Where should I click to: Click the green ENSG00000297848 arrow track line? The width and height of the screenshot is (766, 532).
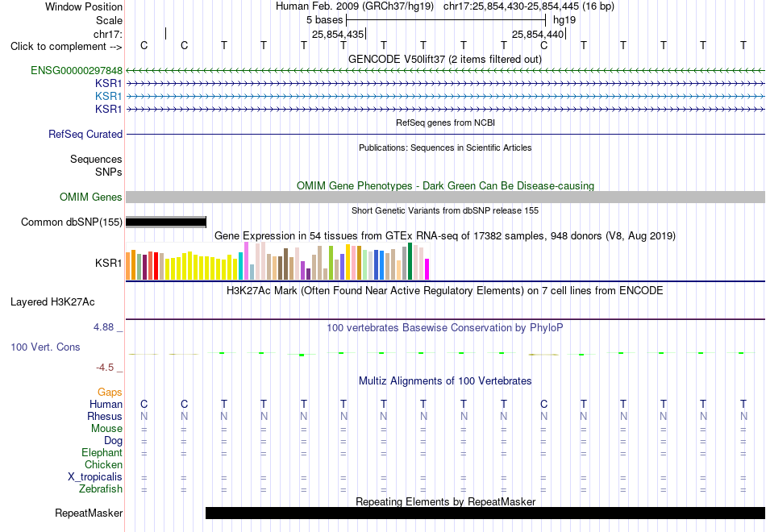(x=446, y=71)
